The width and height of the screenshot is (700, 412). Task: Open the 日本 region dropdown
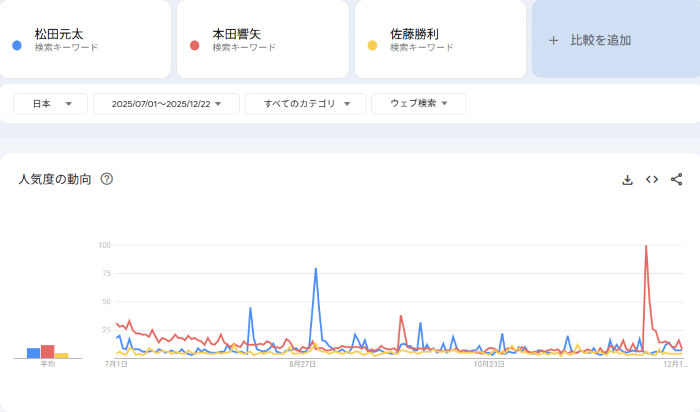tap(50, 104)
